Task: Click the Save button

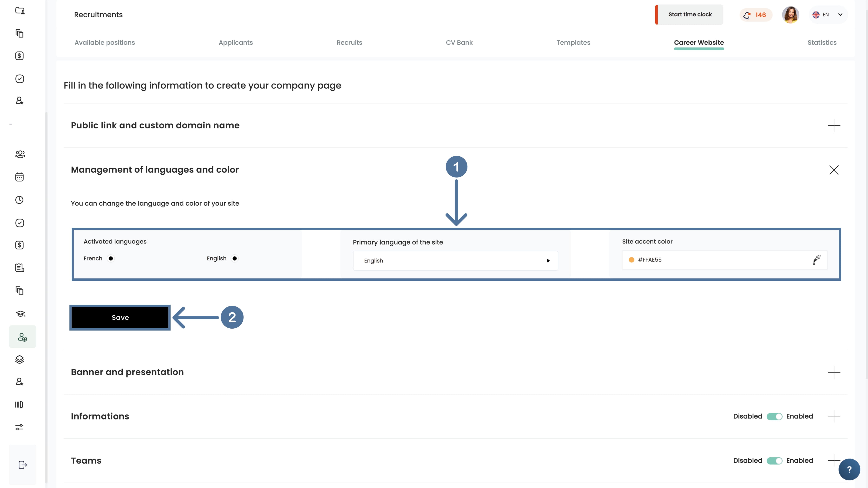Action: [x=120, y=318]
